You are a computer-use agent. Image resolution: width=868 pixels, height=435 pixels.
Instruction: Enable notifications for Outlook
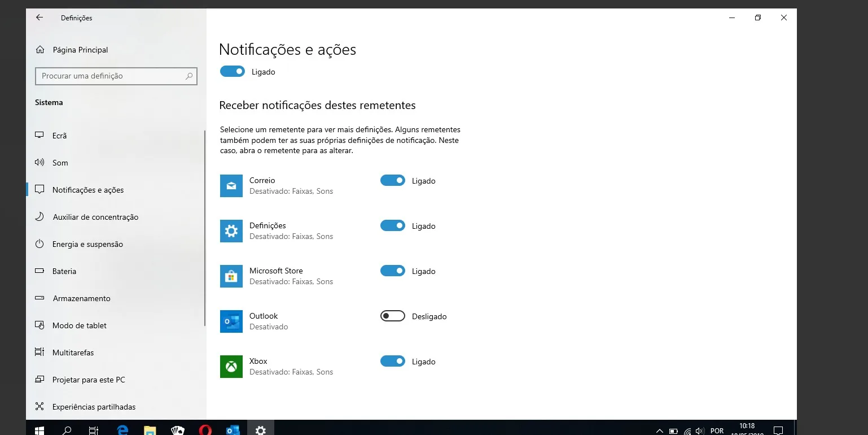coord(393,316)
